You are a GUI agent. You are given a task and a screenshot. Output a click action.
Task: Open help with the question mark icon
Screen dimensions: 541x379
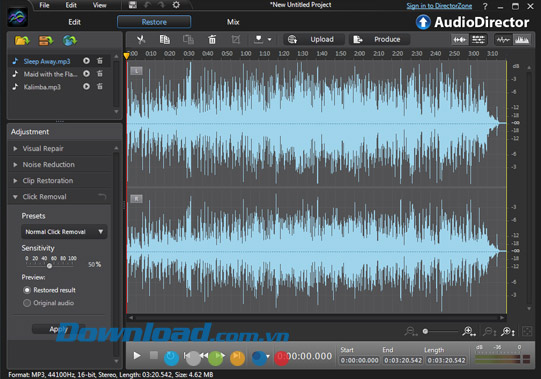[x=485, y=6]
